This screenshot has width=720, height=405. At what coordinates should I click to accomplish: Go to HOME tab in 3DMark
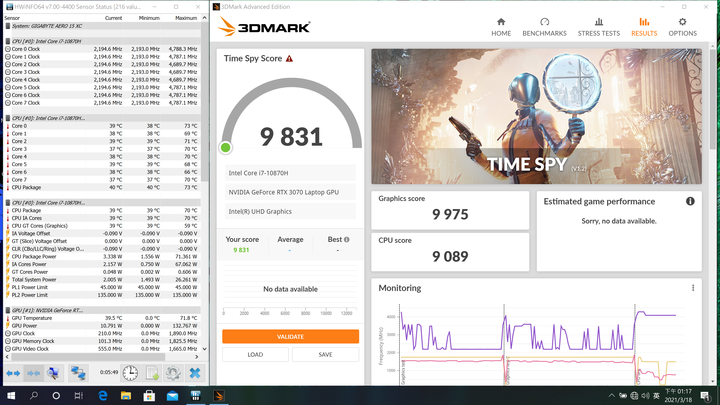501,27
